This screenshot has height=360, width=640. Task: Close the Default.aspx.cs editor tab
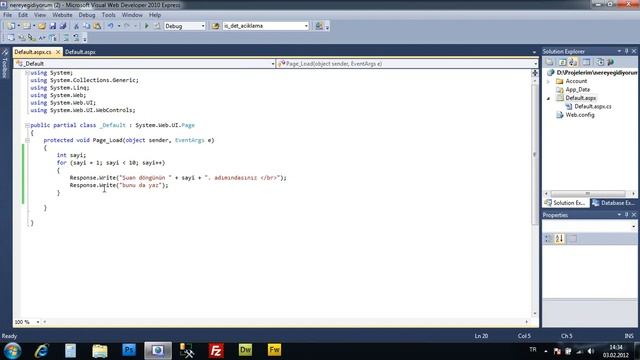click(58, 52)
